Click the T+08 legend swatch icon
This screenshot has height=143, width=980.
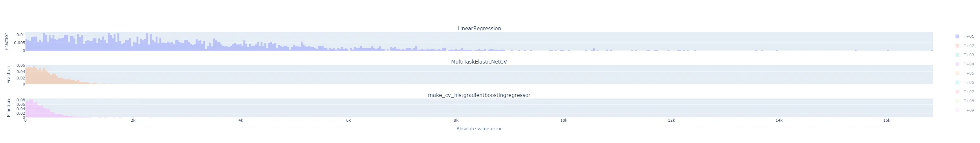(957, 101)
